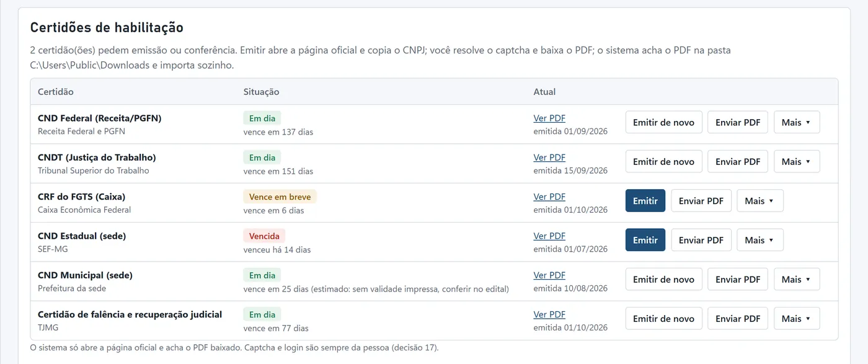Enviar PDF for Certidão de falência
The height and width of the screenshot is (364, 868).
(x=738, y=318)
